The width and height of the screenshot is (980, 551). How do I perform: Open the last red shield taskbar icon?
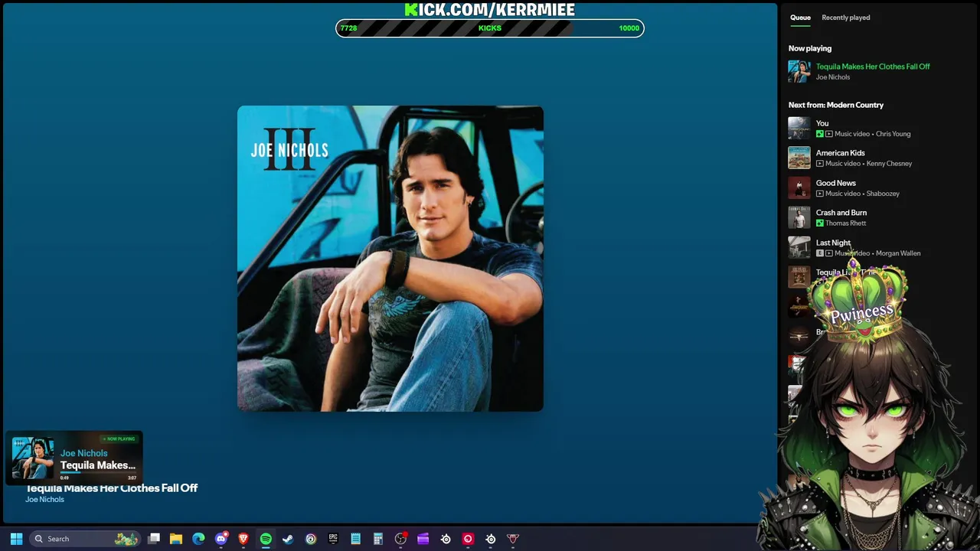pos(513,539)
